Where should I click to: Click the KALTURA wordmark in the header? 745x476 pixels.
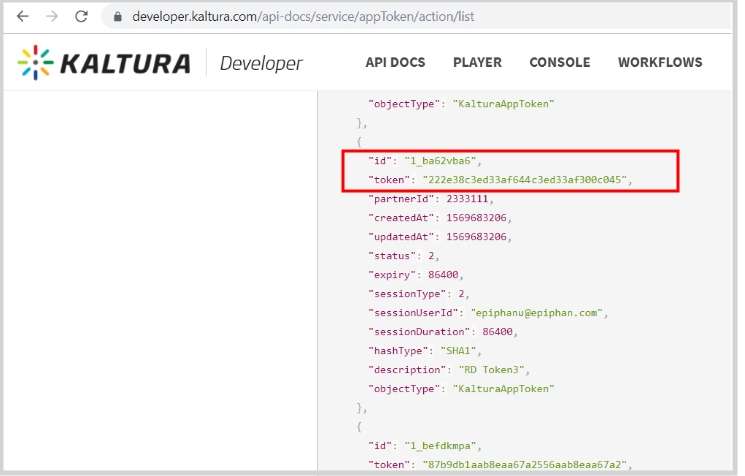click(125, 63)
